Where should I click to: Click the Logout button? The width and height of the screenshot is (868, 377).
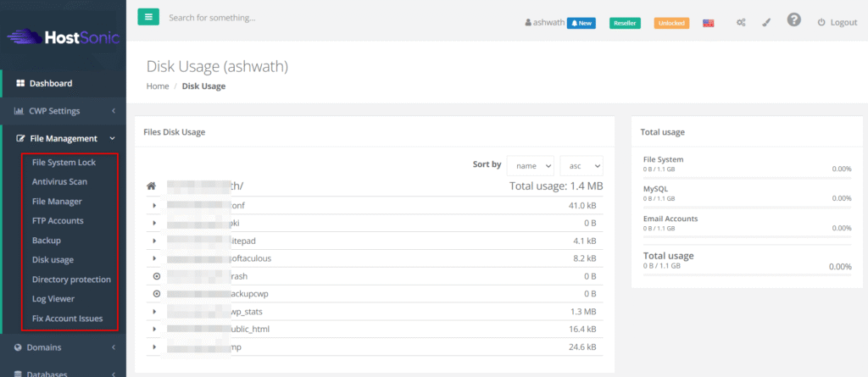pyautogui.click(x=837, y=23)
